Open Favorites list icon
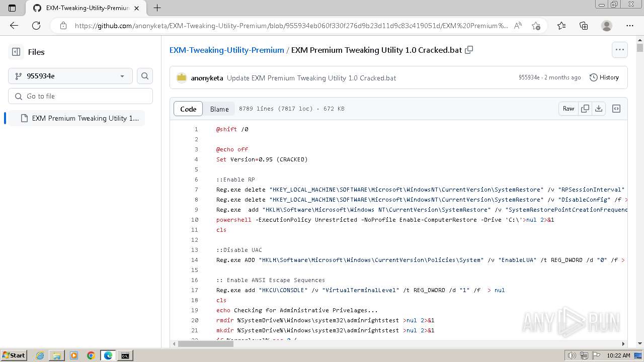 point(561,26)
